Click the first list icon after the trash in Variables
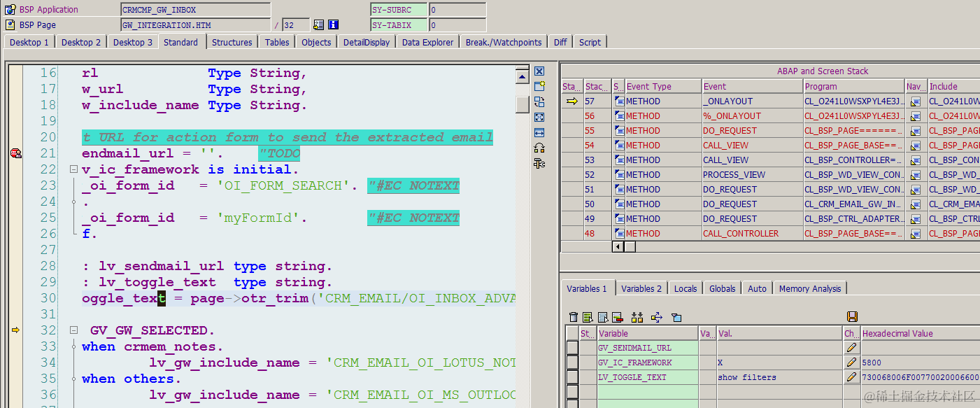Screen dimensions: 980x408 (588, 317)
